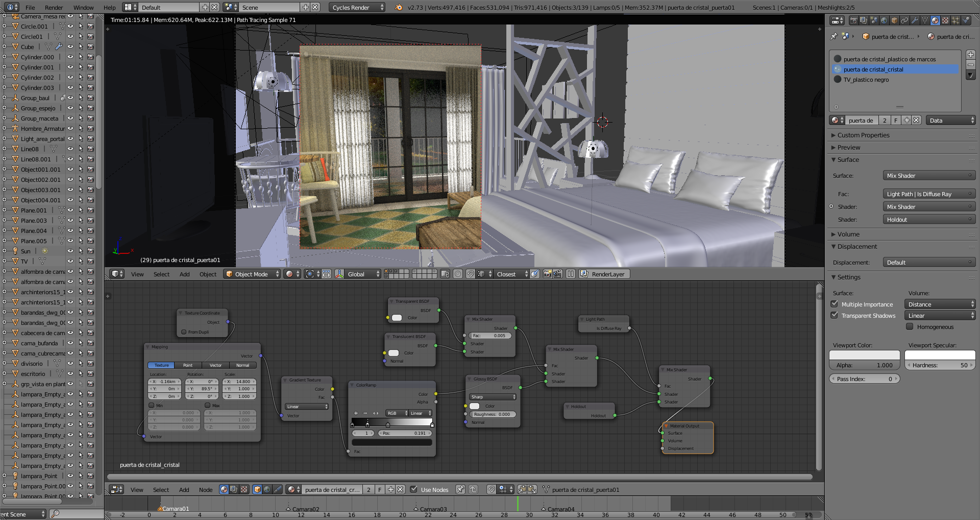Screen dimensions: 980x520
Task: Click the Viewport Color swatch
Action: coord(864,355)
